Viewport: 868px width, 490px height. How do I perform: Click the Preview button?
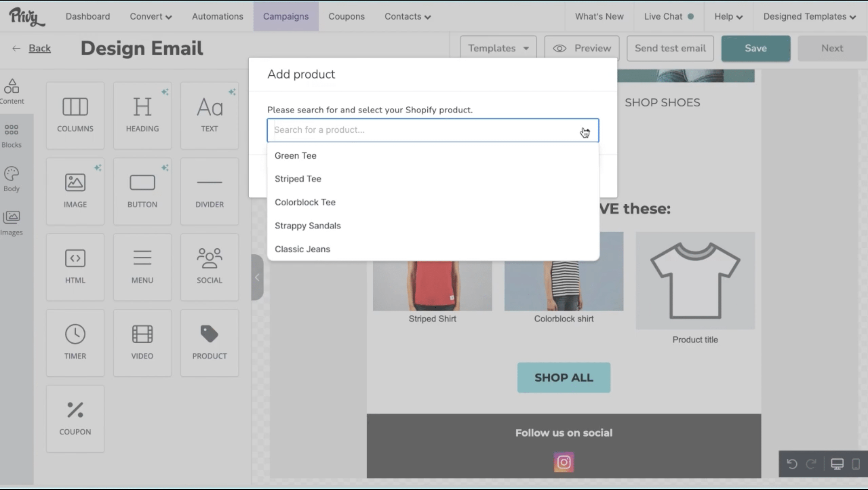[x=582, y=48]
